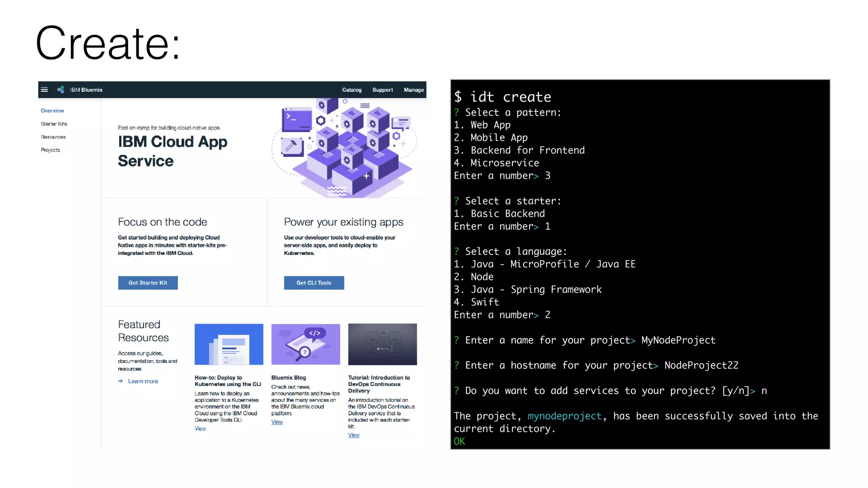Click '2. Node' language option line
Screen dimensions: 868x488
click(473, 277)
